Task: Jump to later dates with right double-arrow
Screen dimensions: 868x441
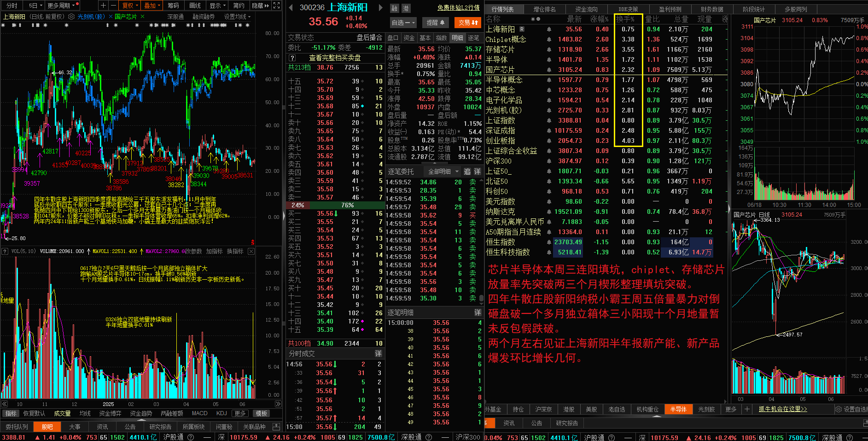Action: tap(278, 404)
